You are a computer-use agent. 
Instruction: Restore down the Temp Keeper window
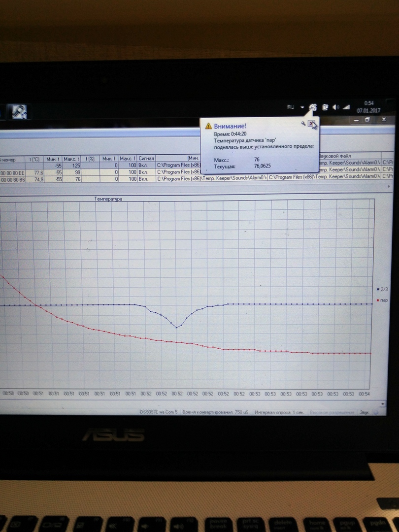point(367,120)
